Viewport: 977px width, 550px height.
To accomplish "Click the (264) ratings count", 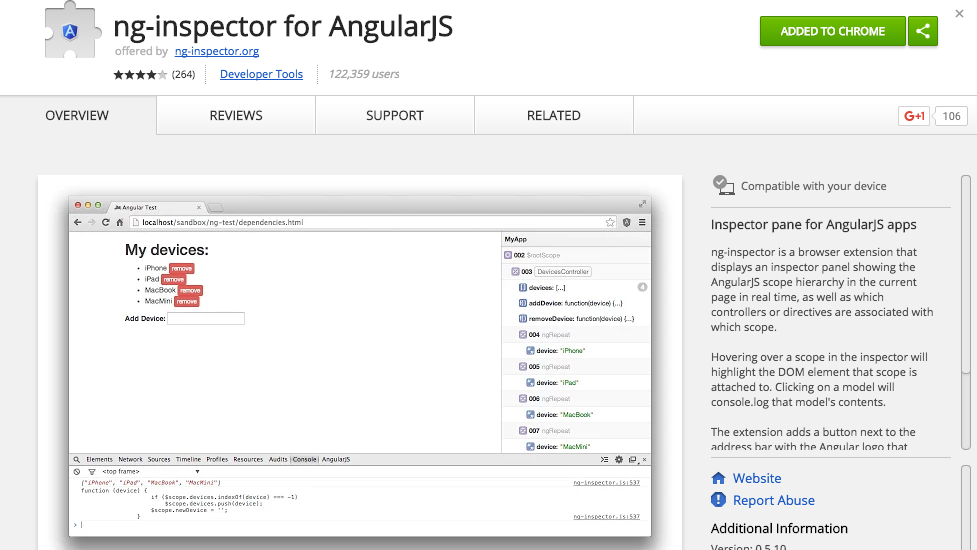I will 183,75.
